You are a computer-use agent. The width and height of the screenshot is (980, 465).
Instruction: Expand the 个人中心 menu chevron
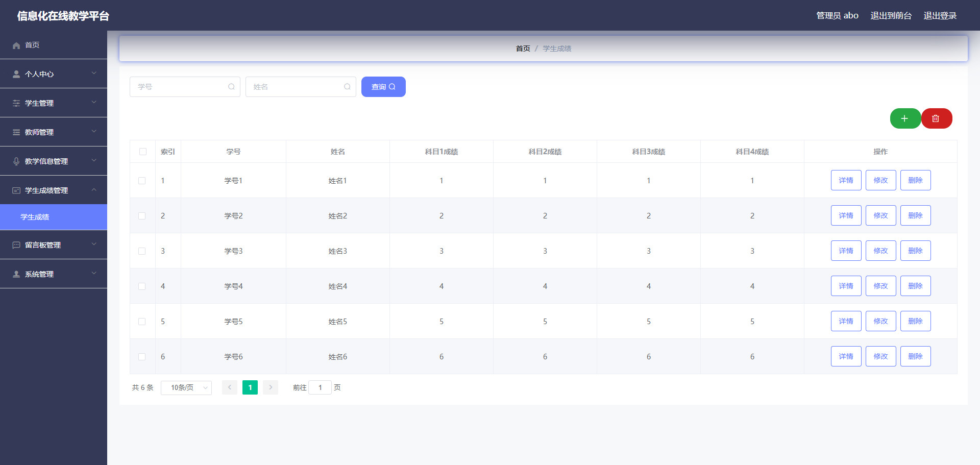click(94, 74)
